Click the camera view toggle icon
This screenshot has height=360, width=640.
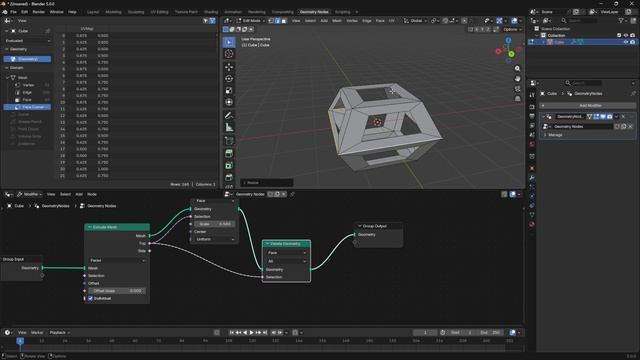click(x=517, y=89)
